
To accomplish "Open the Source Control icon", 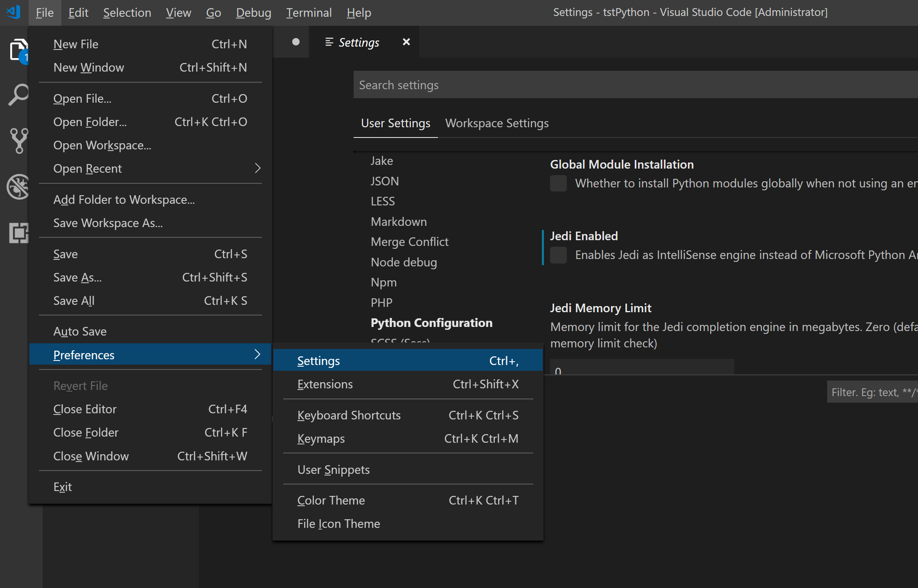I will (19, 141).
